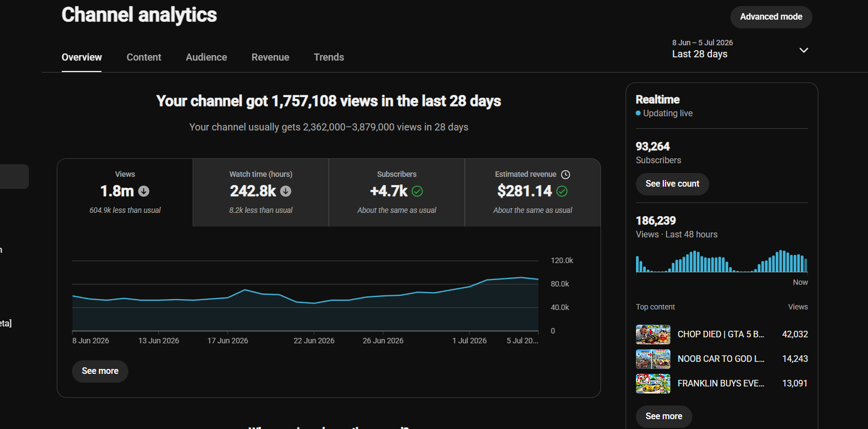868x429 pixels.
Task: Click the blue Updating live dot indicator
Action: pos(638,113)
